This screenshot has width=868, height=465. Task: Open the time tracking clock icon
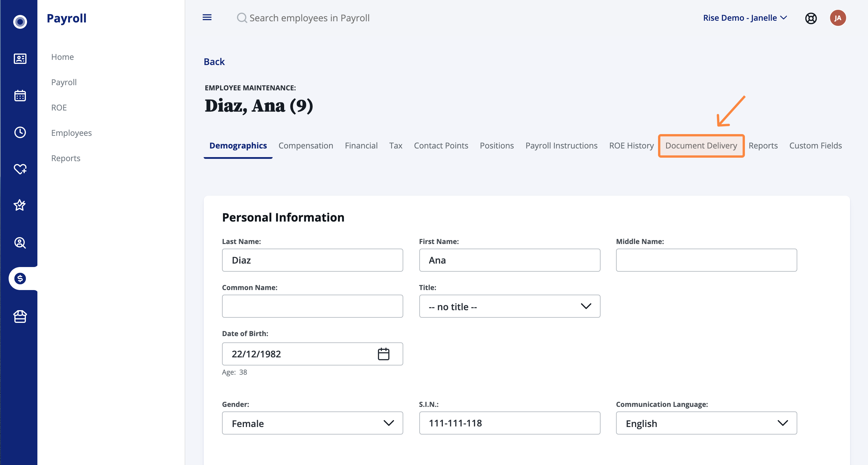coord(20,132)
